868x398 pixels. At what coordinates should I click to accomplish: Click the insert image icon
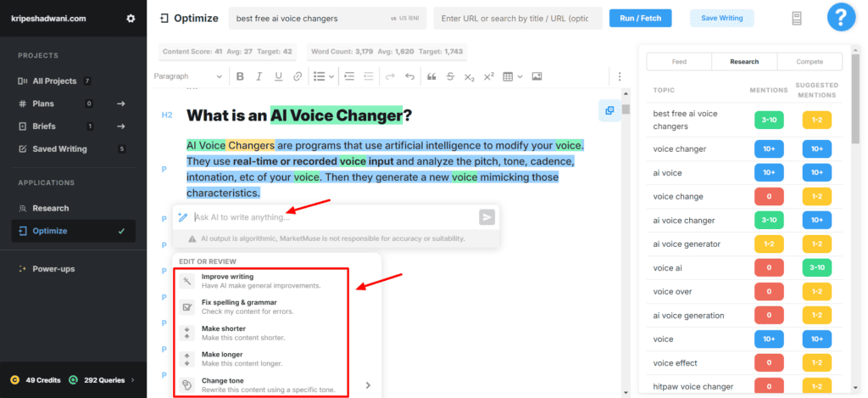537,76
